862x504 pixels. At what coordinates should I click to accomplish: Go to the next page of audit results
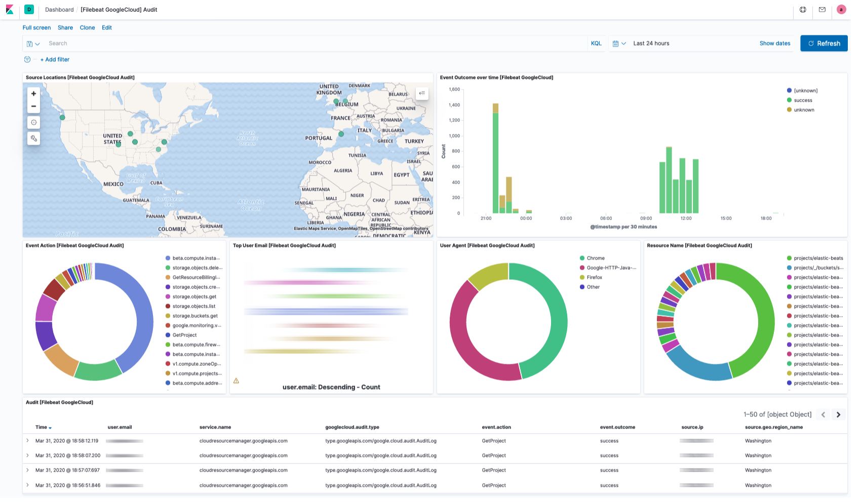pos(839,414)
